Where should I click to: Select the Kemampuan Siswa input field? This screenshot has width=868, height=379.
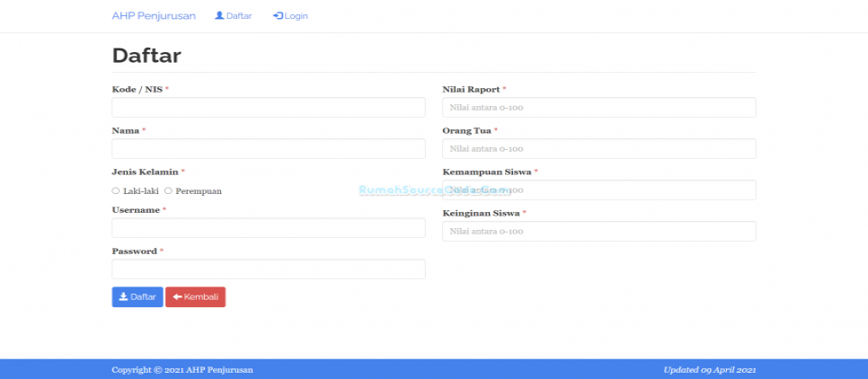tap(598, 190)
